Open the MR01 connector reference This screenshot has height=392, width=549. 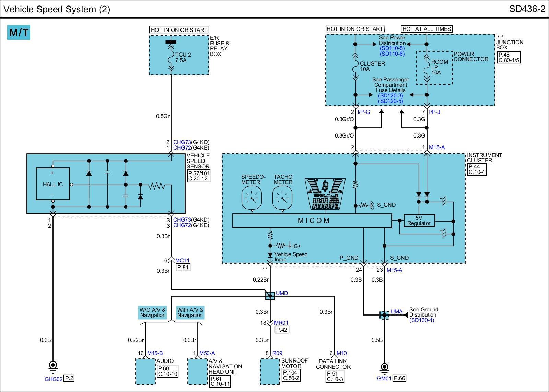click(281, 323)
